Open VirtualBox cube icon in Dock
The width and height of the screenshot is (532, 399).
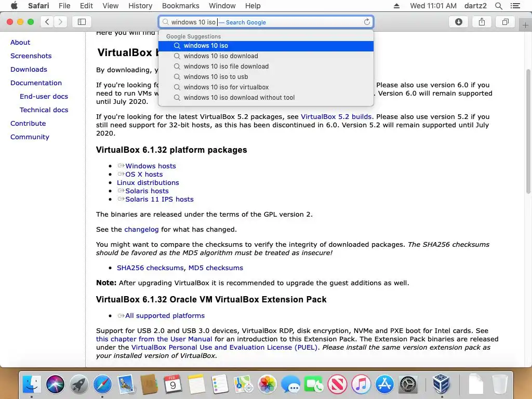pyautogui.click(x=442, y=384)
